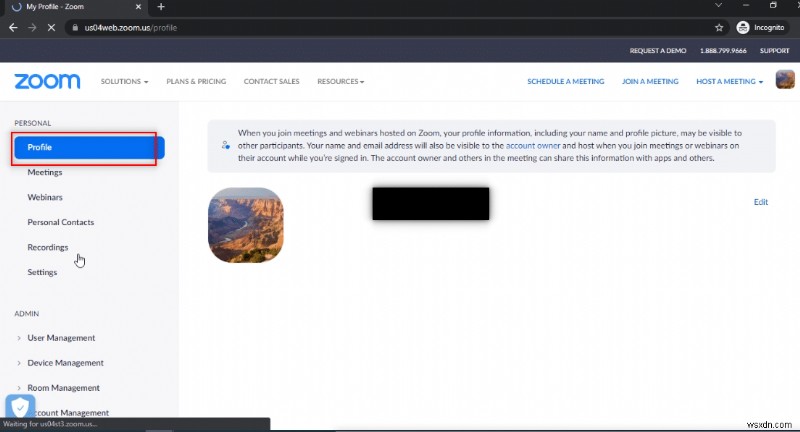Image resolution: width=800 pixels, height=432 pixels.
Task: Open the Solutions dropdown menu
Action: point(124,82)
